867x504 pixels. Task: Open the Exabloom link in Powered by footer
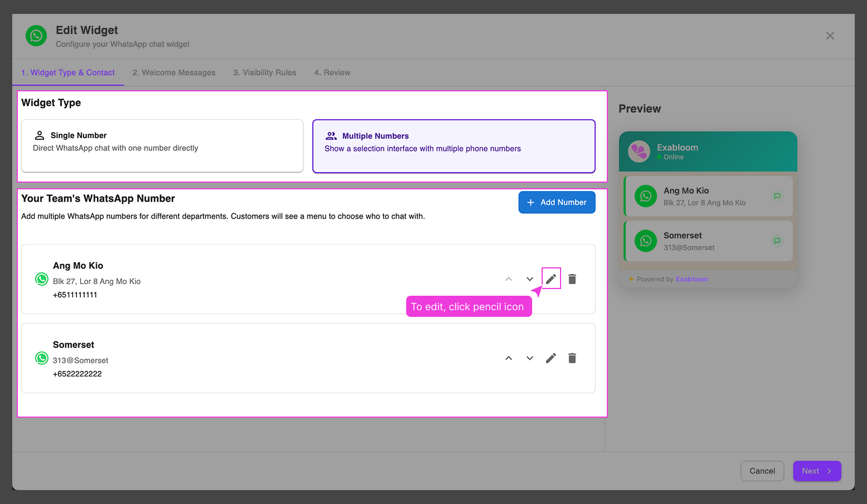coord(691,279)
